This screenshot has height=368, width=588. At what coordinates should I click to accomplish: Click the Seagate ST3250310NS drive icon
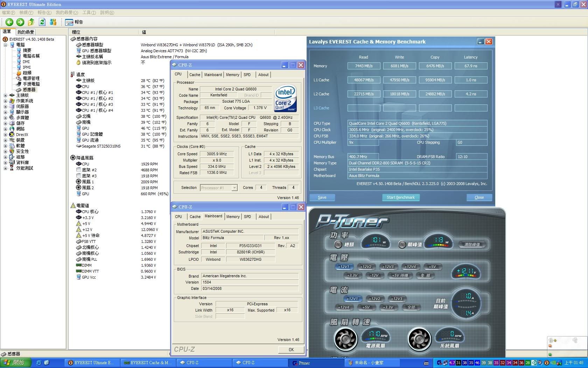(x=78, y=146)
